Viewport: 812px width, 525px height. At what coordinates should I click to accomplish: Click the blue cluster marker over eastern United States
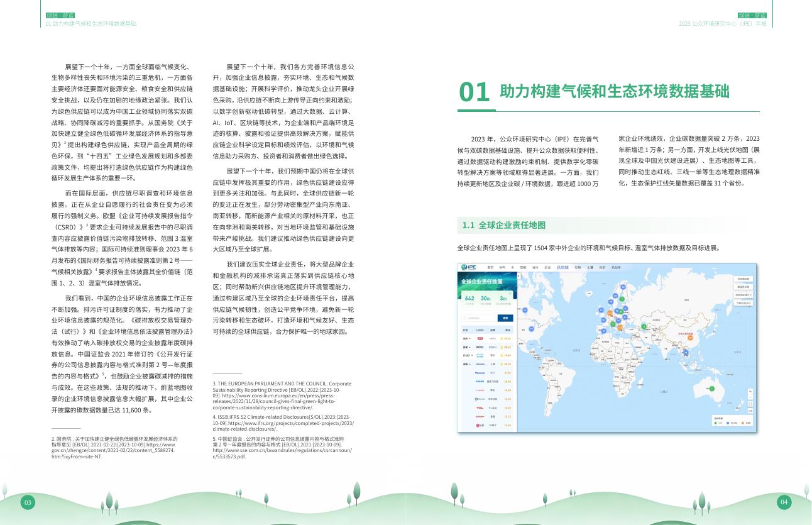[531, 329]
